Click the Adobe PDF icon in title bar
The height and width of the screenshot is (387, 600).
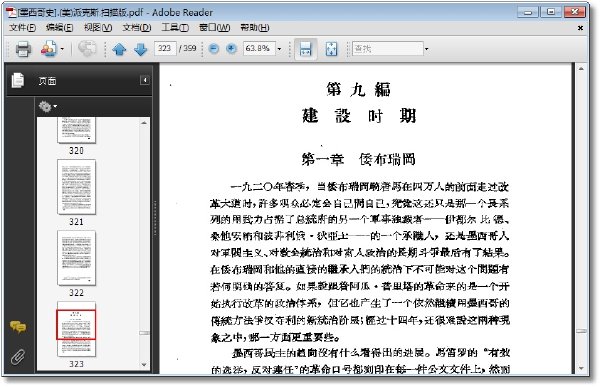(11, 12)
